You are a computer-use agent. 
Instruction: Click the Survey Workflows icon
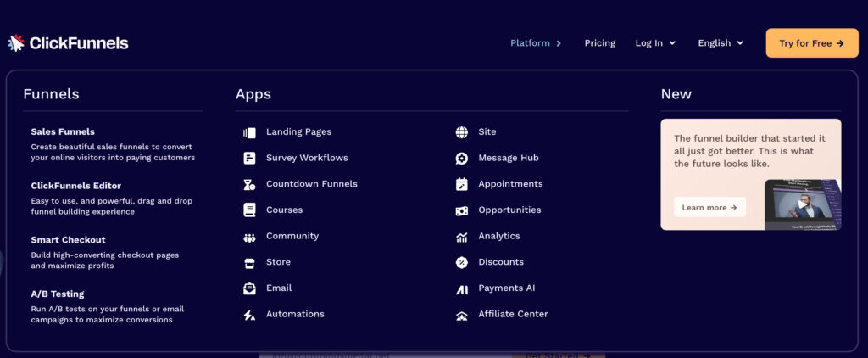250,159
